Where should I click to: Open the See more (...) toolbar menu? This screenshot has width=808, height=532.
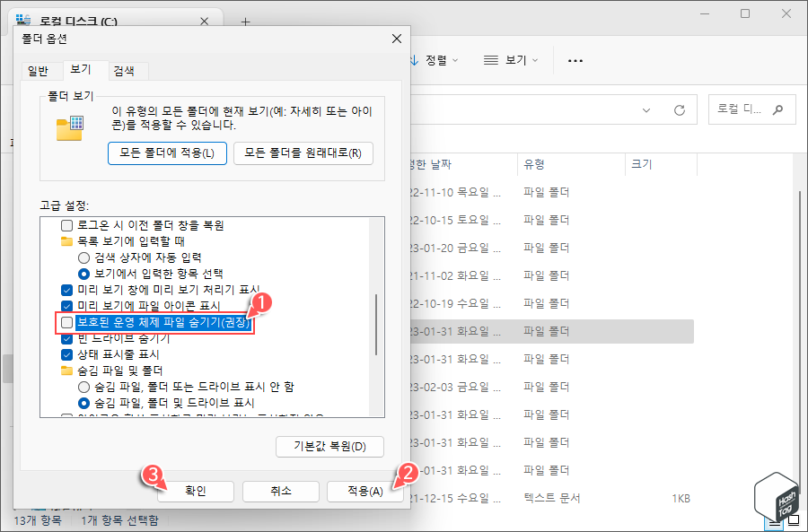[575, 60]
